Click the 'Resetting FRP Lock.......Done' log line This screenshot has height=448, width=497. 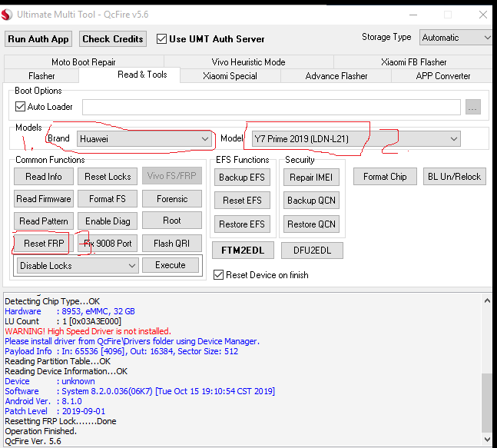(x=61, y=421)
